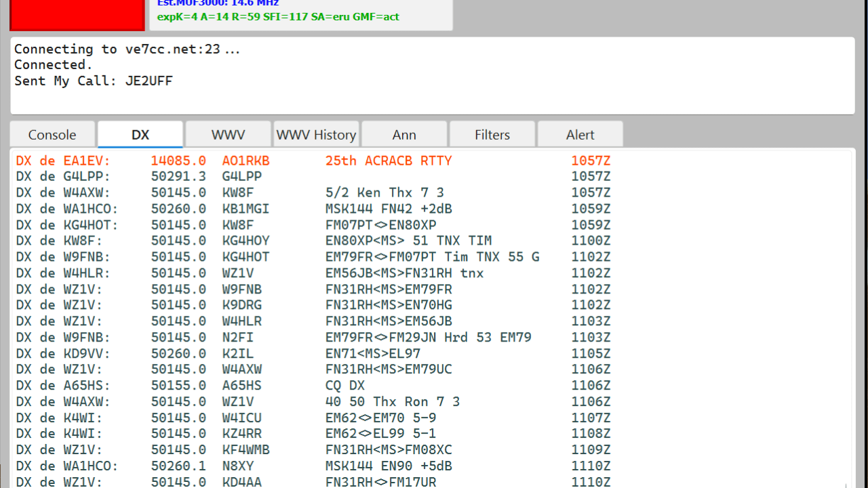The height and width of the screenshot is (488, 868).
Task: Click 'FN31RH<MS>FM08XC' comment
Action: 389,450
